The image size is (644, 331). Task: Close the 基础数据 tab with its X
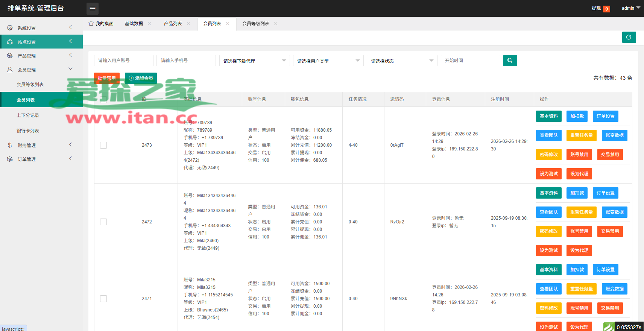tap(149, 23)
